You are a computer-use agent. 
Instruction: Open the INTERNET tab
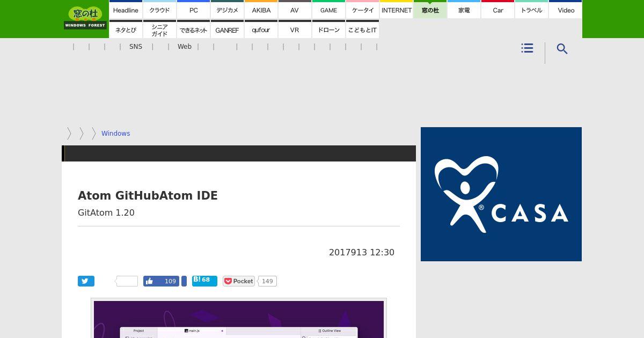396,10
